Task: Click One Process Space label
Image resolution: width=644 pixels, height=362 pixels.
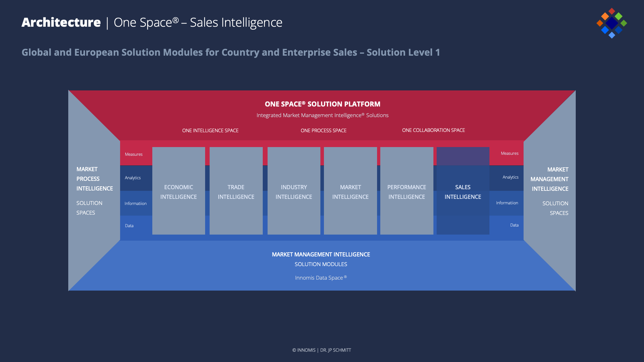Action: click(323, 131)
